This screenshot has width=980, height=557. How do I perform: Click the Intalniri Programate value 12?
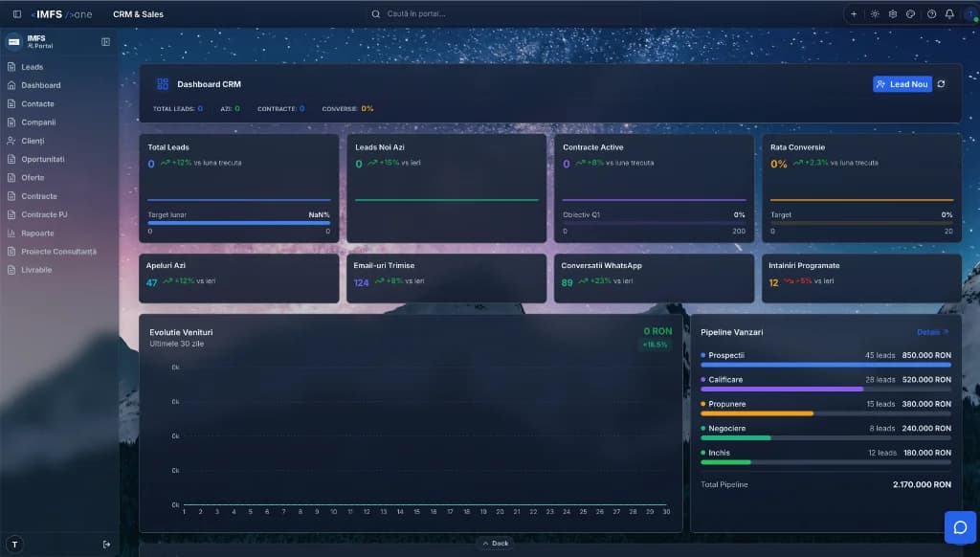click(x=773, y=282)
